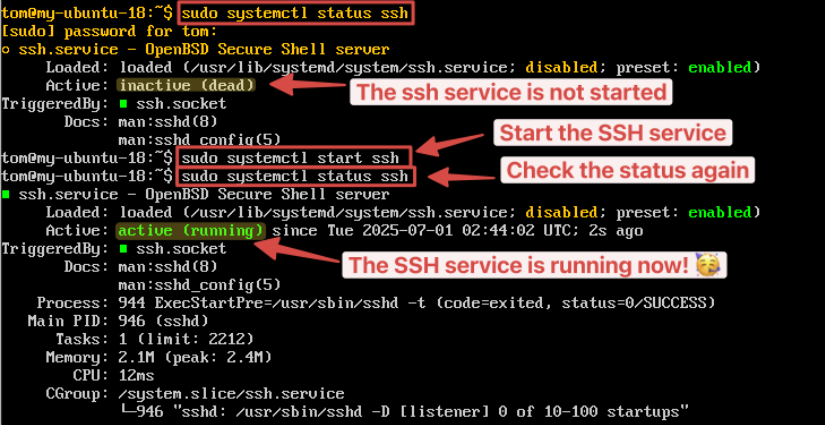Select the "active (running)" status text

(x=190, y=231)
